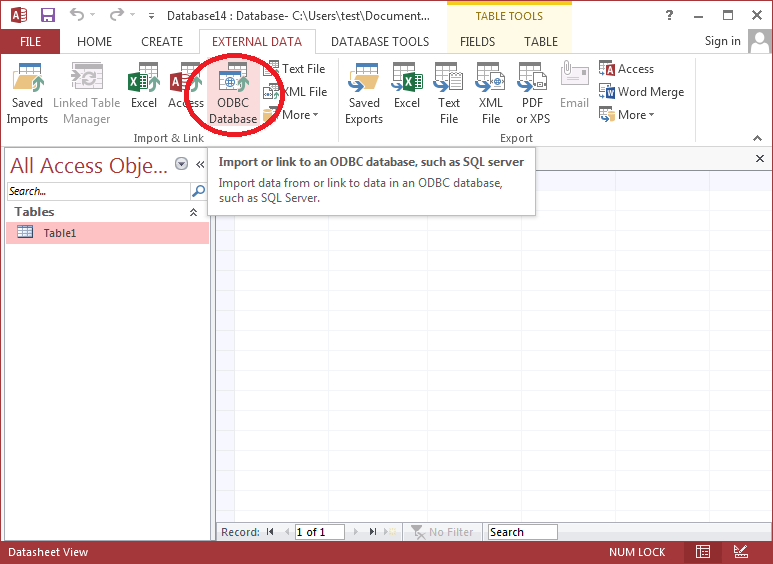Export to Excel spreadsheet
Image resolution: width=773 pixels, height=564 pixels.
[x=407, y=86]
